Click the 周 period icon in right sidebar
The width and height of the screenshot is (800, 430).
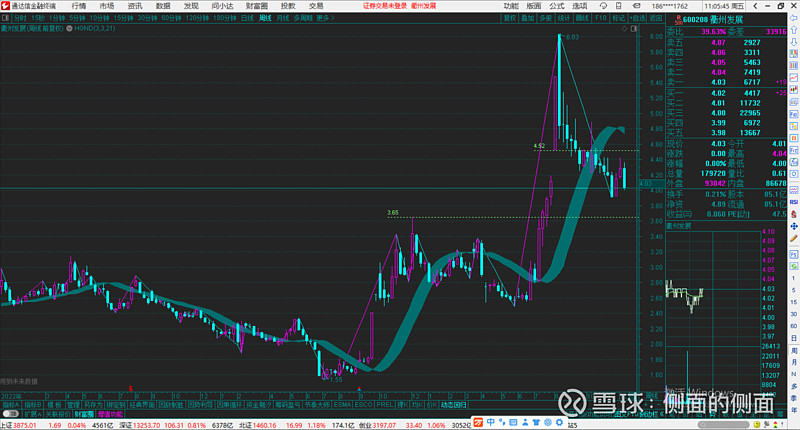(x=794, y=351)
